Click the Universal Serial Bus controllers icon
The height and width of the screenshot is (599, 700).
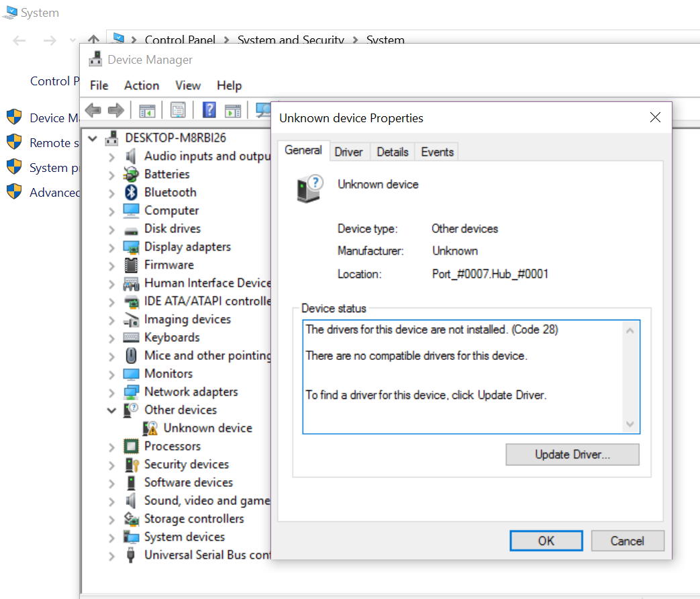pyautogui.click(x=131, y=555)
